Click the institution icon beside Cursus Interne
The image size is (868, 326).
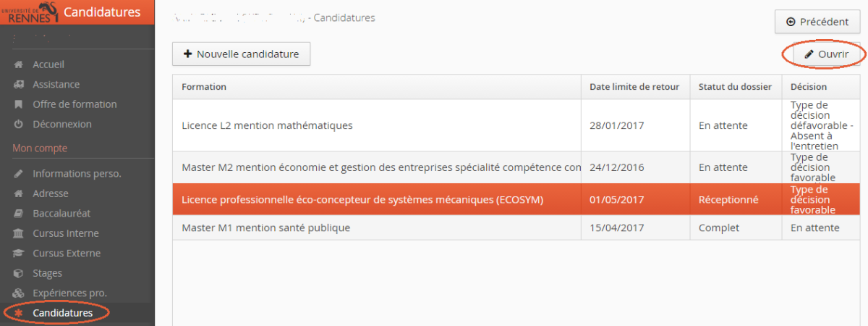click(19, 233)
